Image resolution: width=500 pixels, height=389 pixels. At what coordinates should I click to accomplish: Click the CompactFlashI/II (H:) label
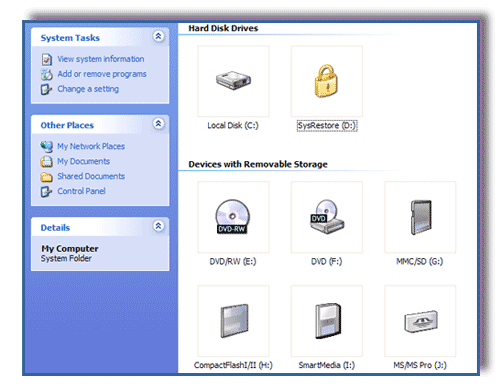pos(233,365)
